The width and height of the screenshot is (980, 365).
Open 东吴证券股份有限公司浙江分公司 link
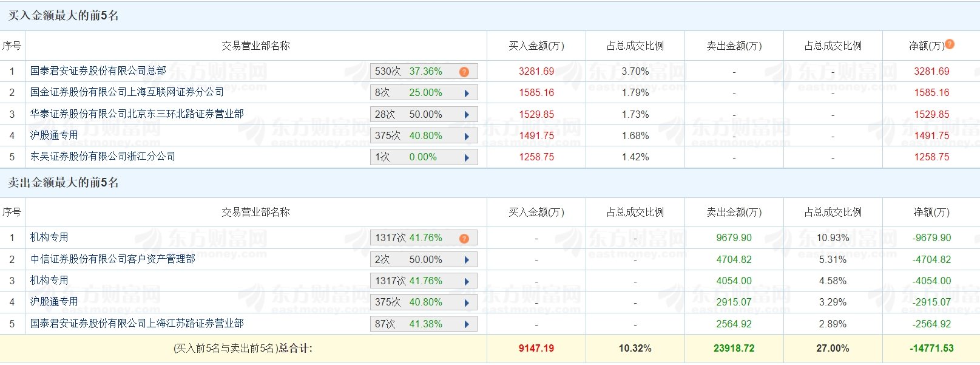tap(103, 157)
